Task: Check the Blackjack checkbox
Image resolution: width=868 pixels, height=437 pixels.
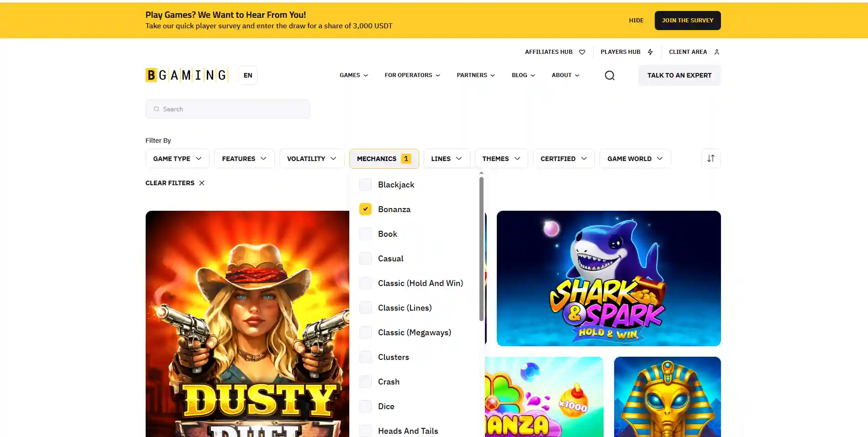Action: pyautogui.click(x=365, y=185)
